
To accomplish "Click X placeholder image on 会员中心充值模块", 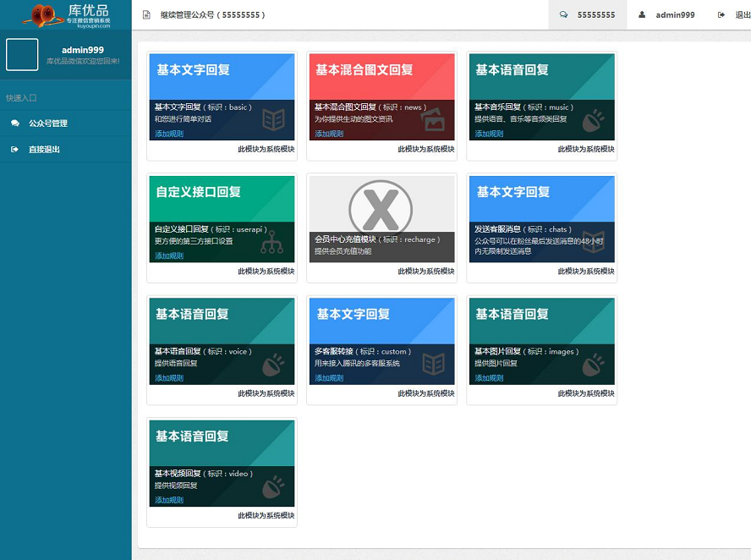I will [381, 206].
